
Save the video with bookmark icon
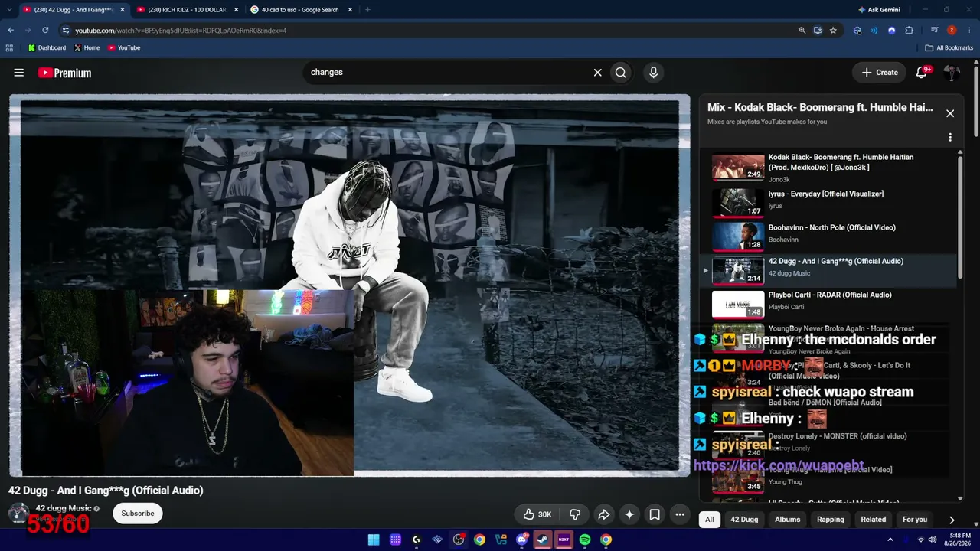pyautogui.click(x=655, y=514)
